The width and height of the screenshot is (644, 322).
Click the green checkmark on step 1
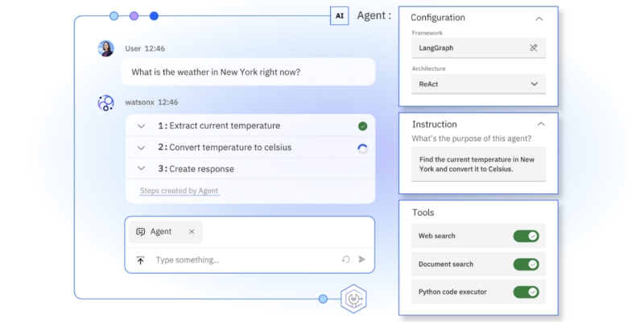tap(363, 126)
